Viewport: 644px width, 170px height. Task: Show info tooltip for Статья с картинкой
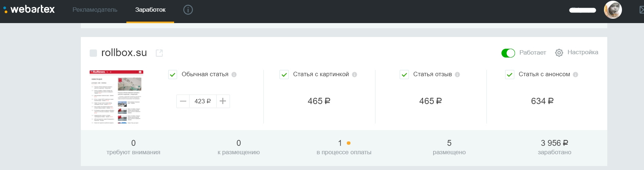click(x=355, y=74)
